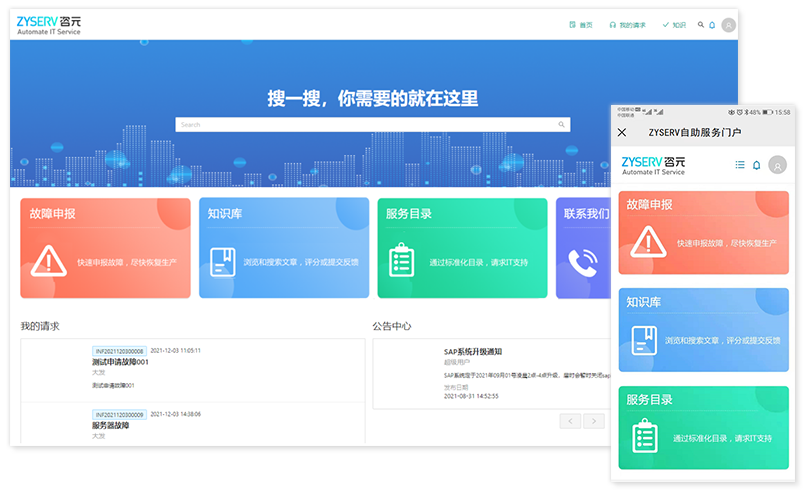Viewport: 808px width, 495px height.
Task: Click book icon on desktop 知识库 card
Action: coord(223,262)
